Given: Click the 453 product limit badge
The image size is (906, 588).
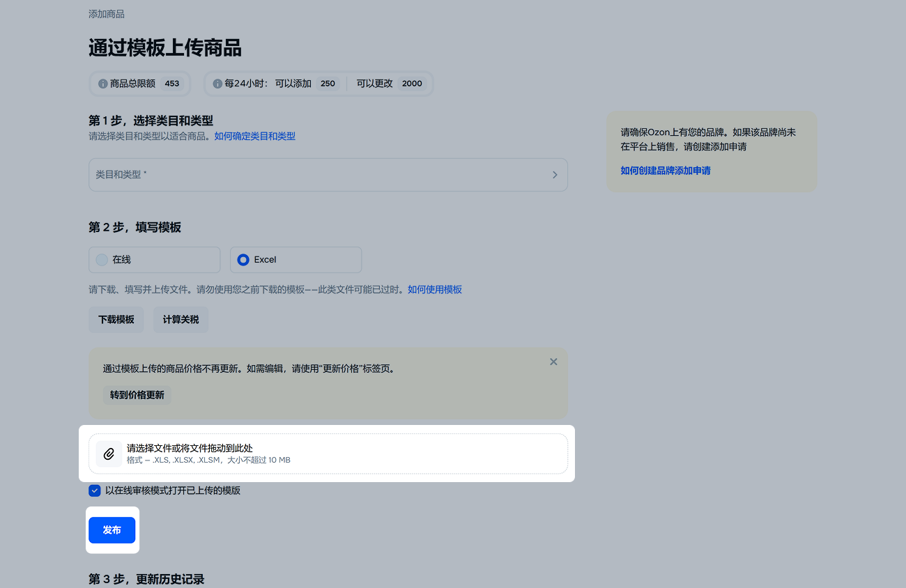Looking at the screenshot, I should click(x=171, y=84).
